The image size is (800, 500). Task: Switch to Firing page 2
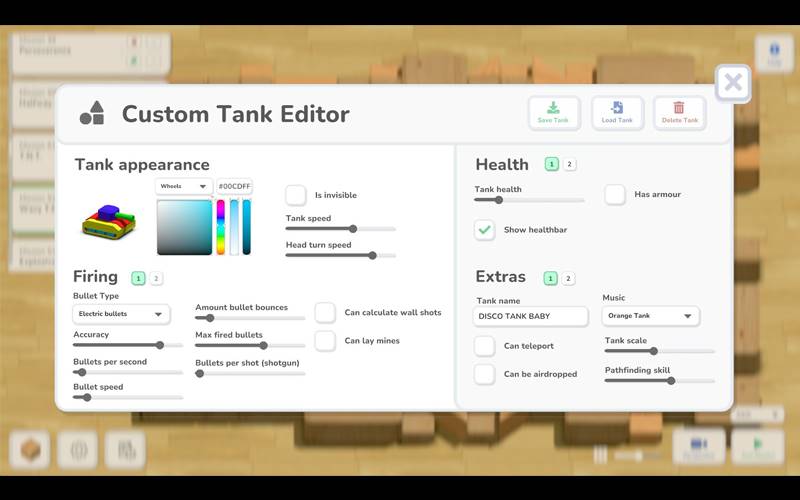(x=157, y=279)
